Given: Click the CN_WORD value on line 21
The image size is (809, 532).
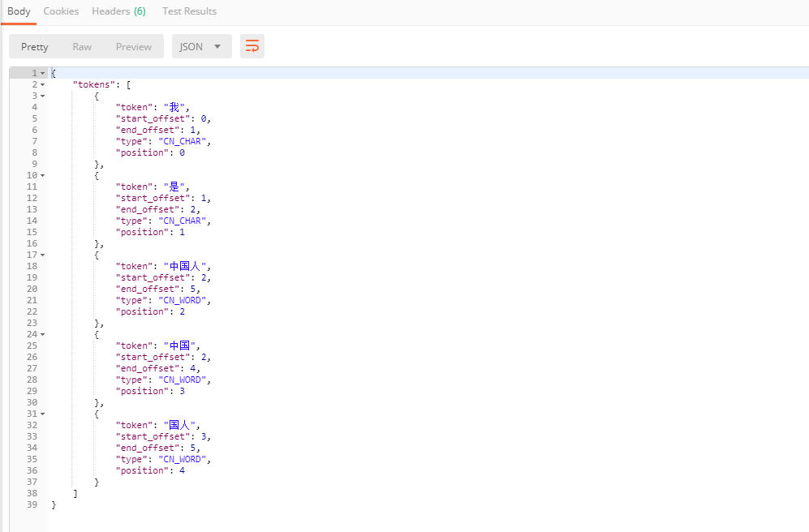Looking at the screenshot, I should click(x=182, y=299).
